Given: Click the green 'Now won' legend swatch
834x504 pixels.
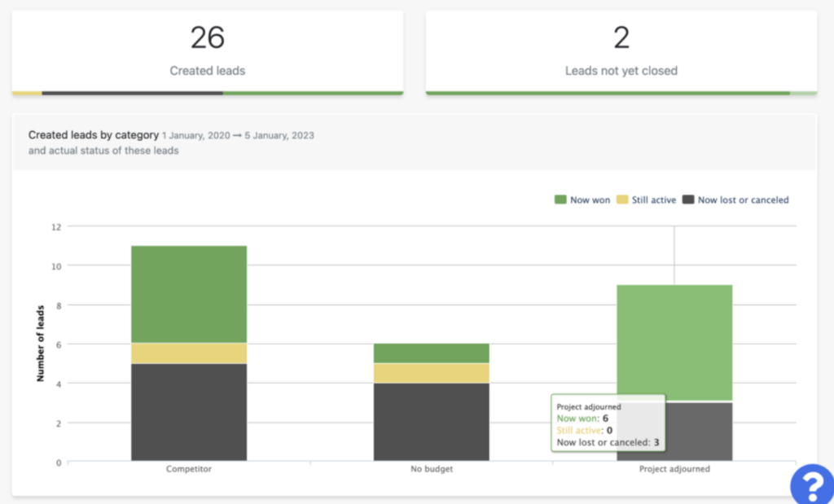Looking at the screenshot, I should click(560, 200).
